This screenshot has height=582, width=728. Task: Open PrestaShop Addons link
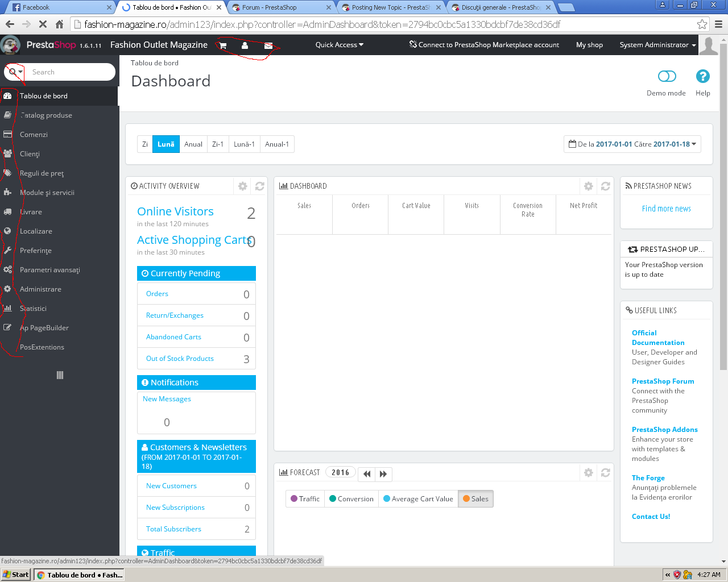point(665,430)
